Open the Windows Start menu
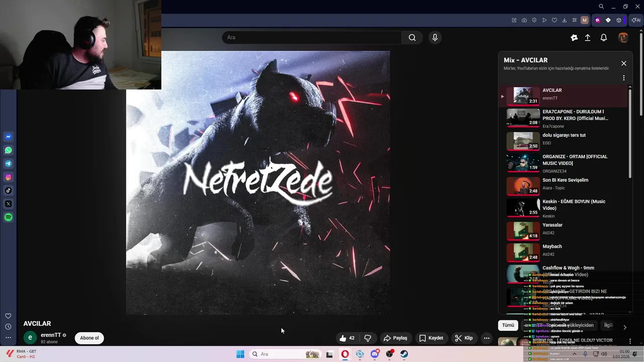This screenshot has height=362, width=644. coord(240,354)
